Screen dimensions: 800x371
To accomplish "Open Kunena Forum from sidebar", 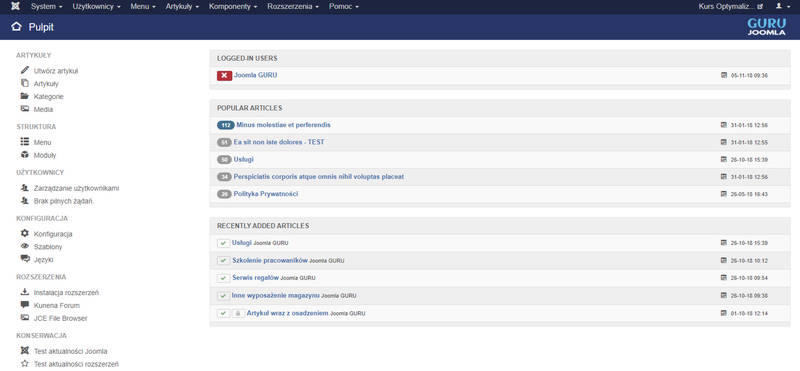I will 57,305.
